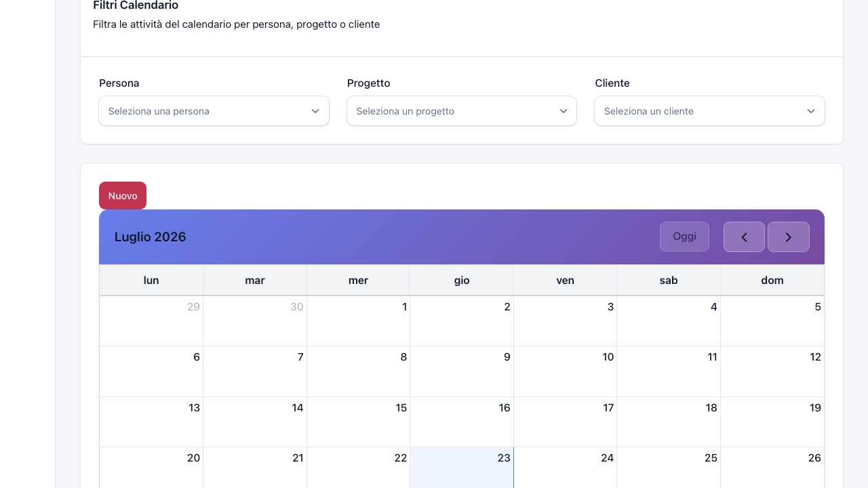Viewport: 868px width, 488px height.
Task: Open the Progetto dropdown
Action: [462, 111]
